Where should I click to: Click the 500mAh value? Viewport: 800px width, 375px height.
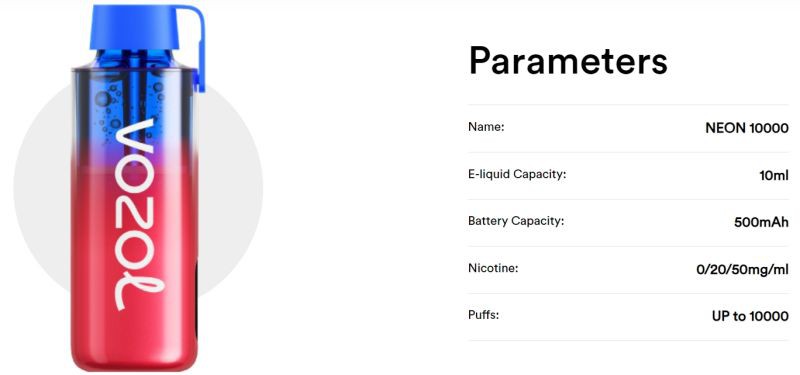point(761,222)
